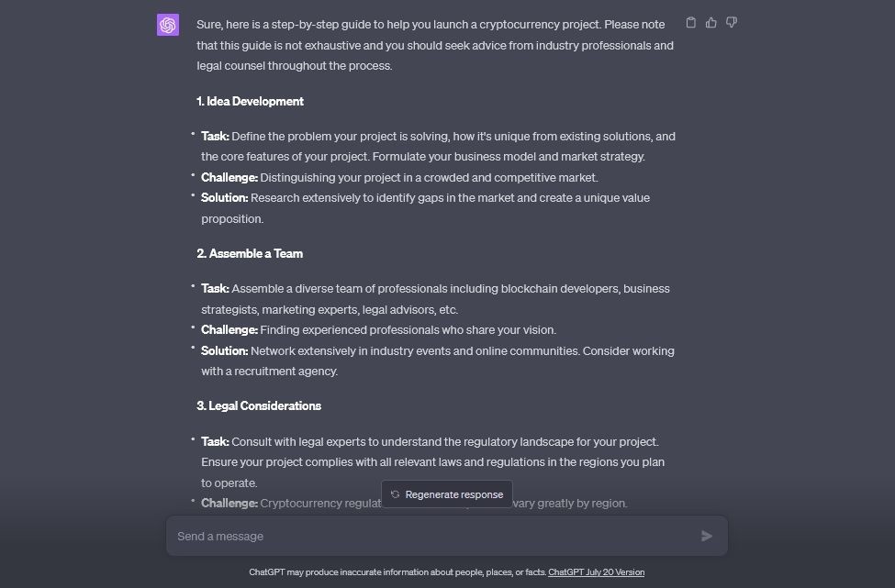Click 'Challenge:' label about finding experienced professionals
895x588 pixels.
tap(229, 329)
